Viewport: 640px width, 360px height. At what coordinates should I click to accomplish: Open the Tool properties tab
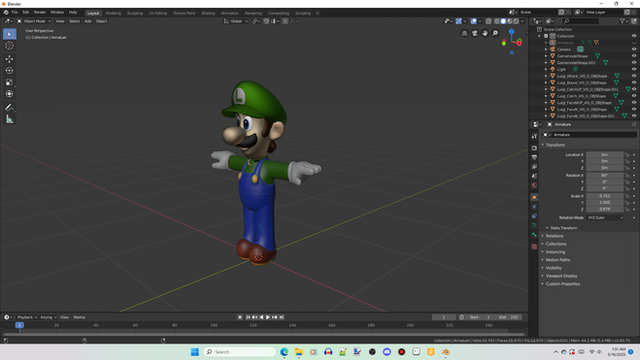(x=534, y=136)
